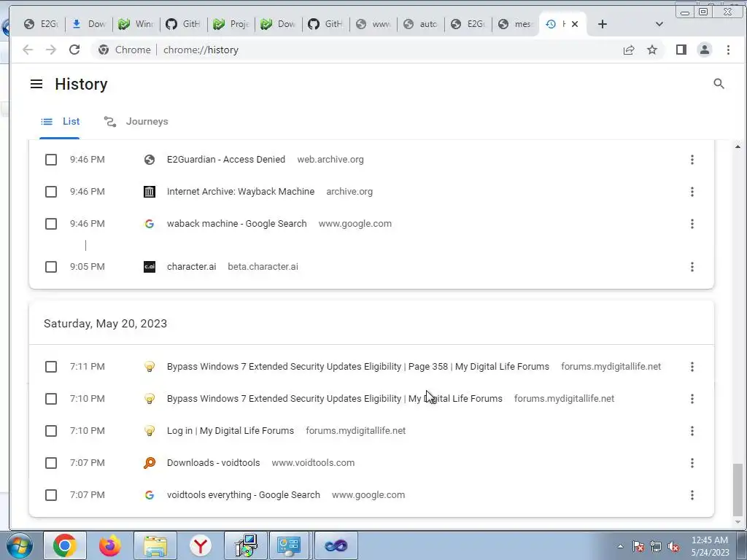Open more actions for Internet Archive: Wayback Machine entry
This screenshot has height=560, width=747.
point(692,192)
